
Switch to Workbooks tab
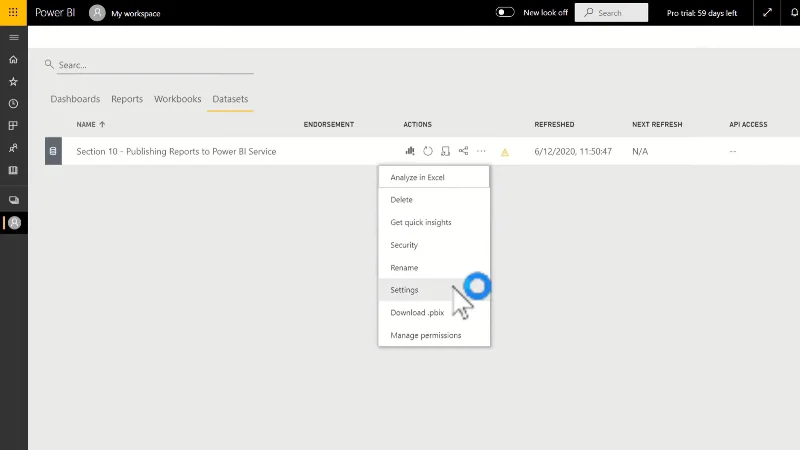click(178, 99)
